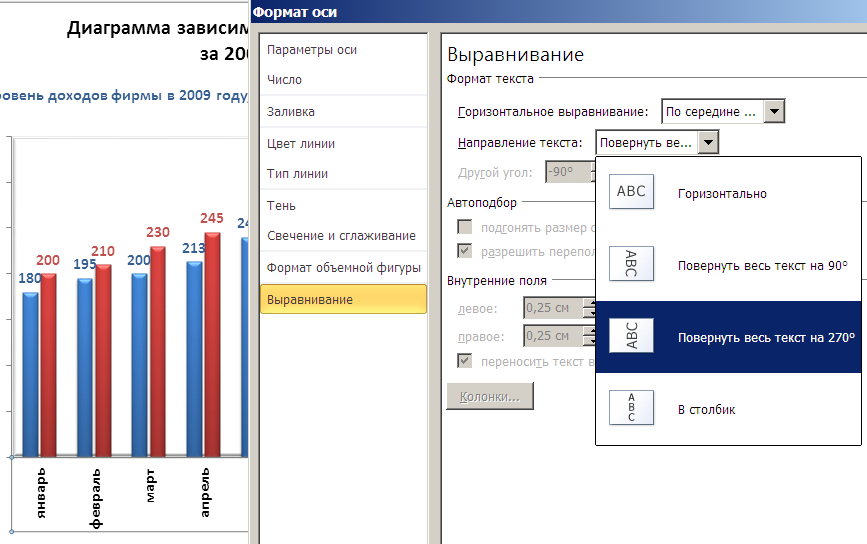
Task: Toggle 'подгонять размер' checkbox
Action: 464,227
